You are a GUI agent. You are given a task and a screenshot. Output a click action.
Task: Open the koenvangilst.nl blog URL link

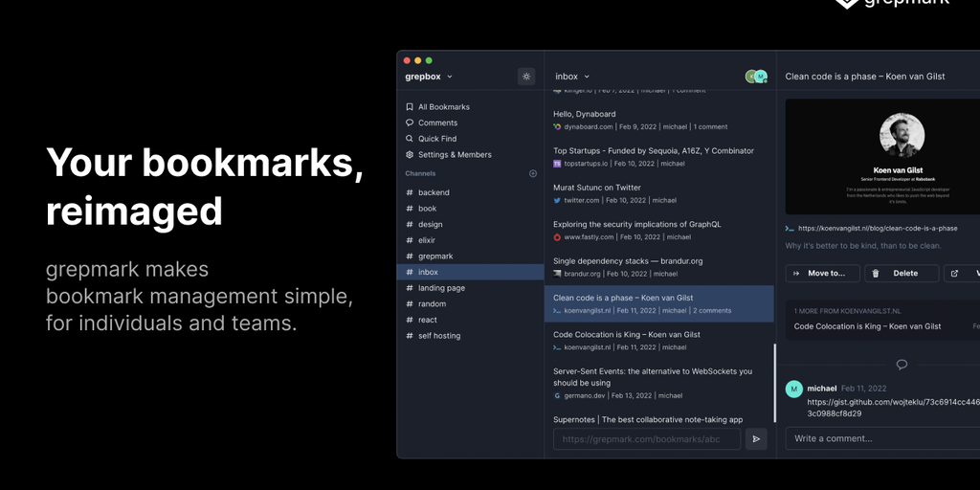(x=878, y=229)
